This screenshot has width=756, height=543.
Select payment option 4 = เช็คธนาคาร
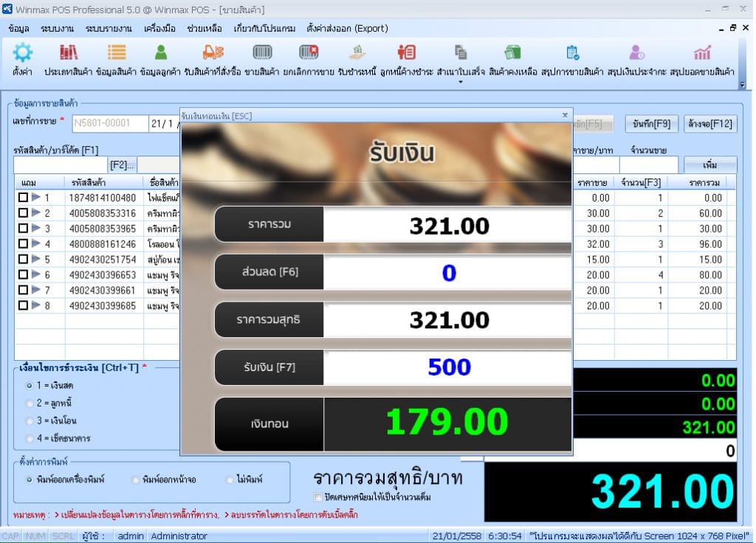[x=30, y=438]
